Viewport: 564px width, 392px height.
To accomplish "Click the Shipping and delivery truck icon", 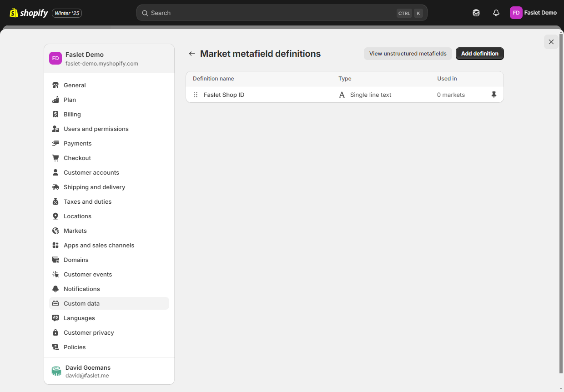I will pos(55,187).
